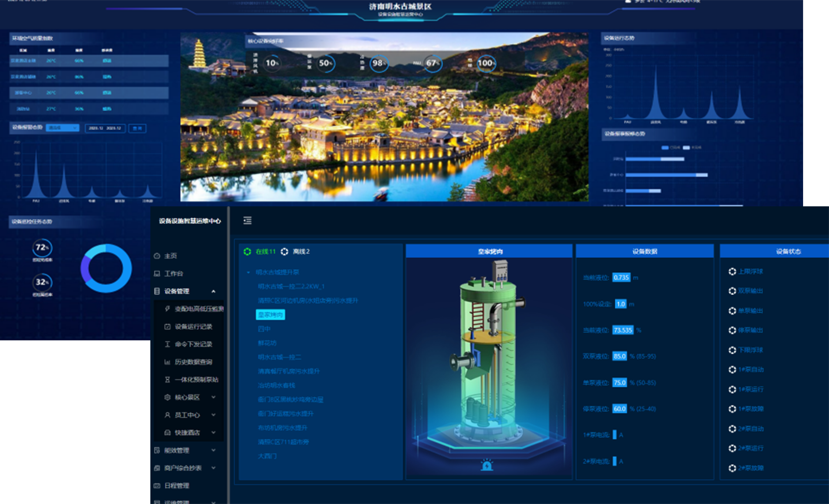829x504 pixels.
Task: Click the 上限浮球 status indicator icon
Action: click(732, 271)
